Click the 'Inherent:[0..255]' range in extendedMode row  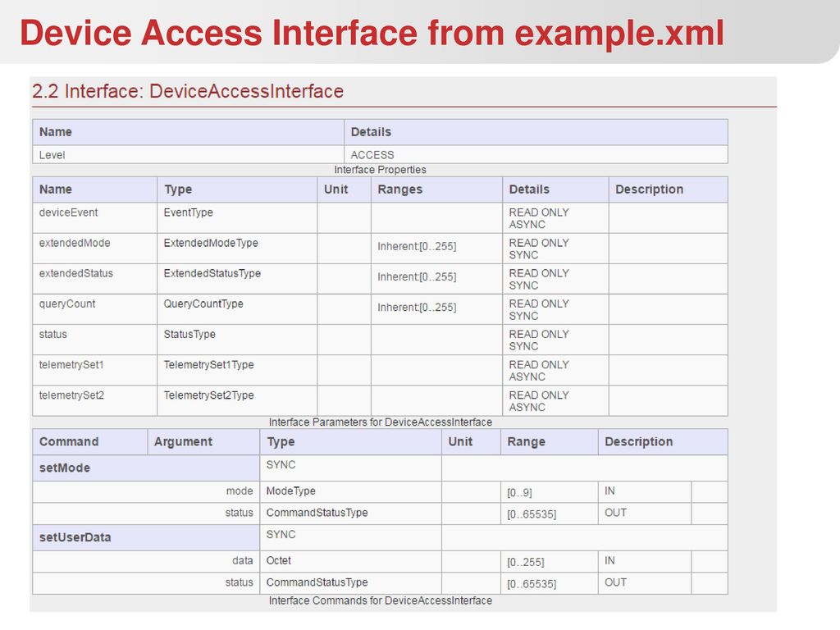tap(417, 246)
